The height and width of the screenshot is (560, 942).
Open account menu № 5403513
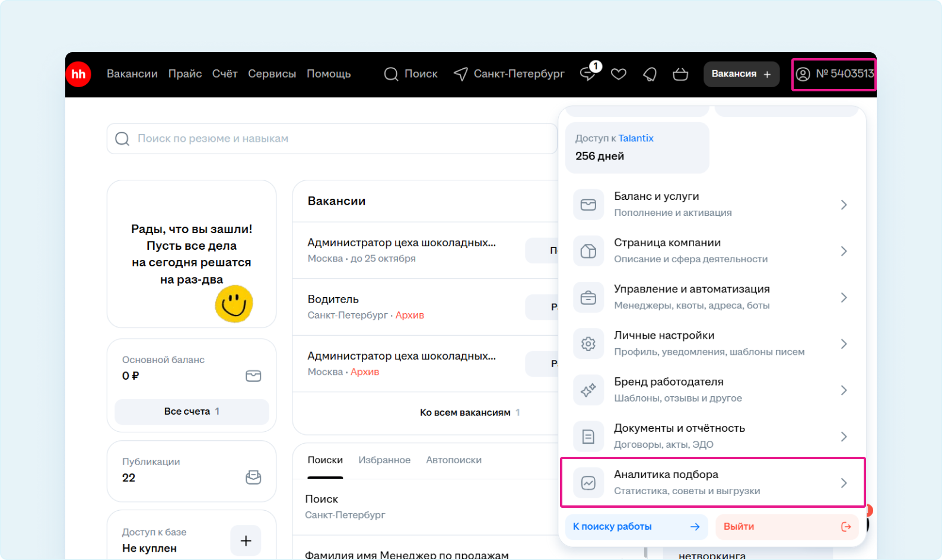point(833,74)
